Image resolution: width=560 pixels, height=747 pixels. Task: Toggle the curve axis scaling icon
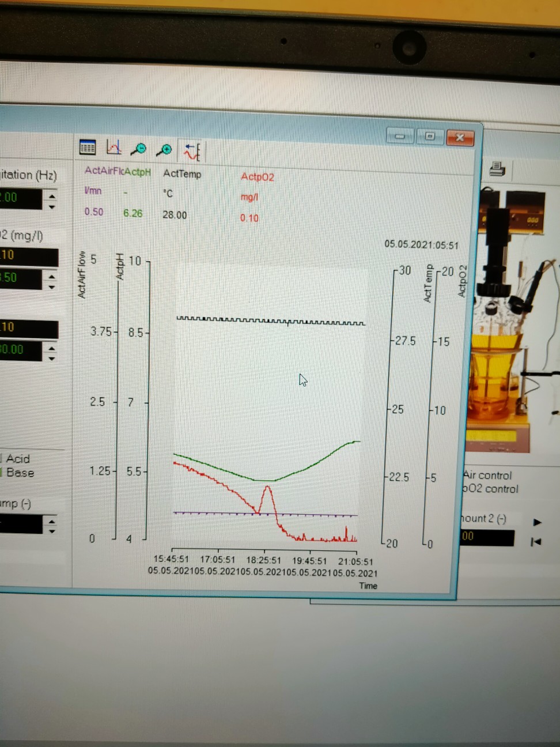pyautogui.click(x=192, y=152)
